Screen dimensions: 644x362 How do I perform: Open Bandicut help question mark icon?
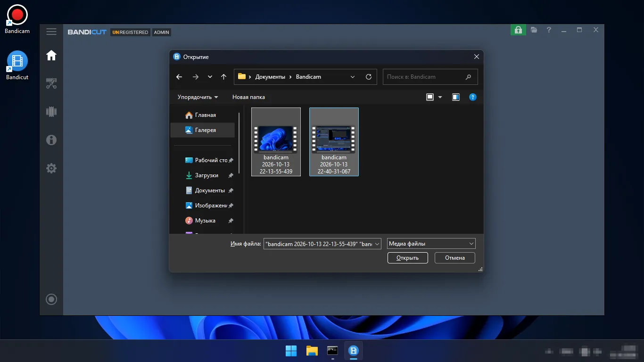point(549,30)
